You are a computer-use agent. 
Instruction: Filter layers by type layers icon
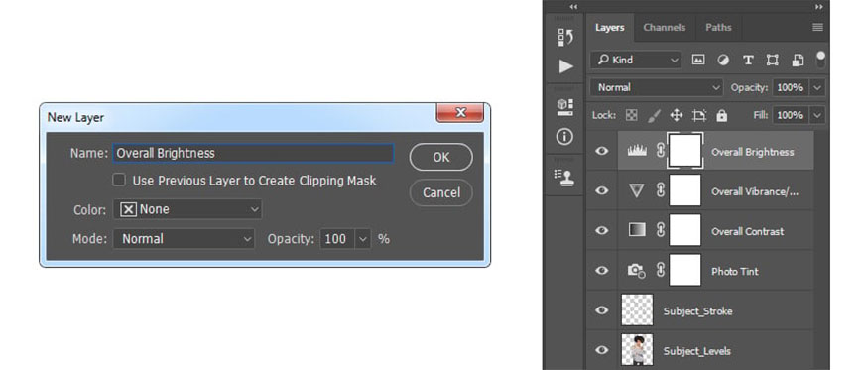[x=748, y=60]
